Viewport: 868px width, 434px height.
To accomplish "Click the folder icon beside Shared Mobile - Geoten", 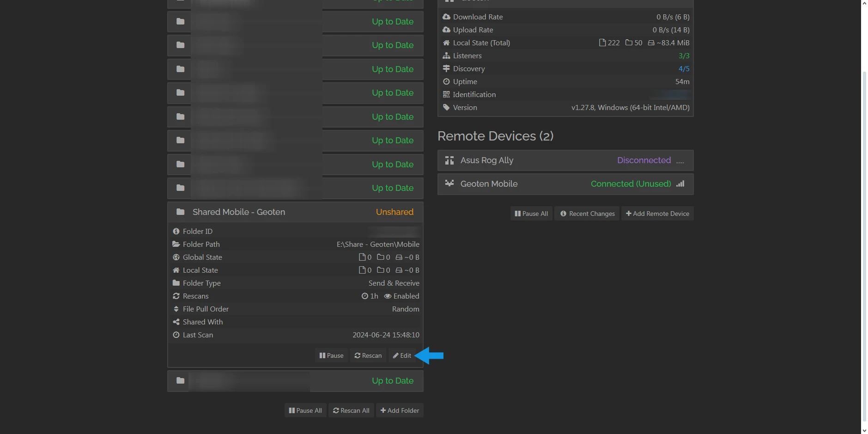I will coord(180,212).
